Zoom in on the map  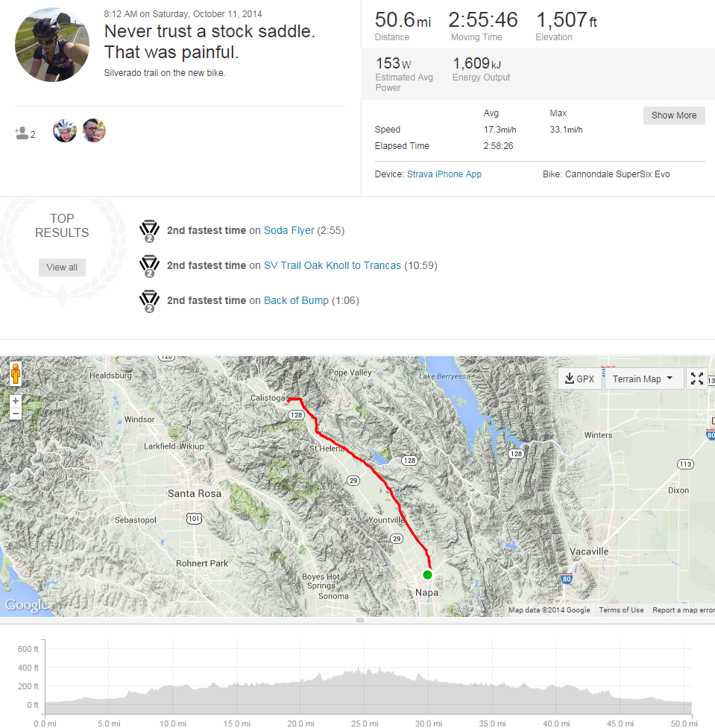coord(16,401)
